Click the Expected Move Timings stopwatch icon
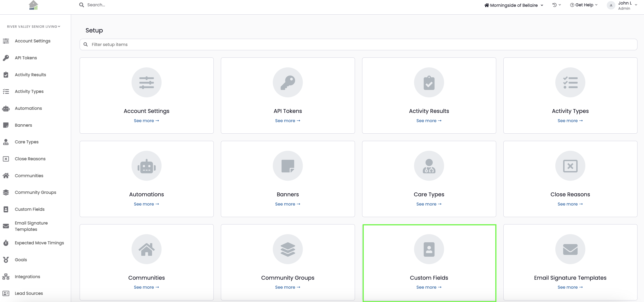Viewport: 644px width, 302px height. point(6,243)
